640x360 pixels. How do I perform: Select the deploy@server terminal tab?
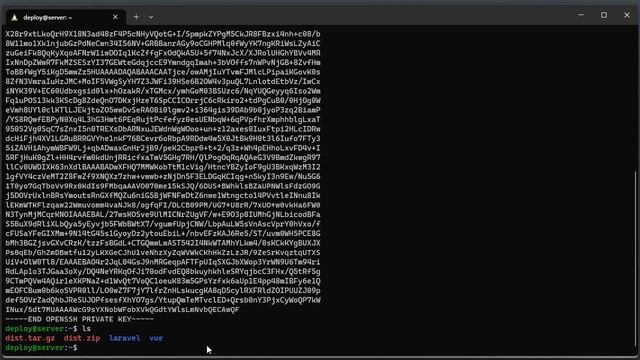pyautogui.click(x=64, y=17)
